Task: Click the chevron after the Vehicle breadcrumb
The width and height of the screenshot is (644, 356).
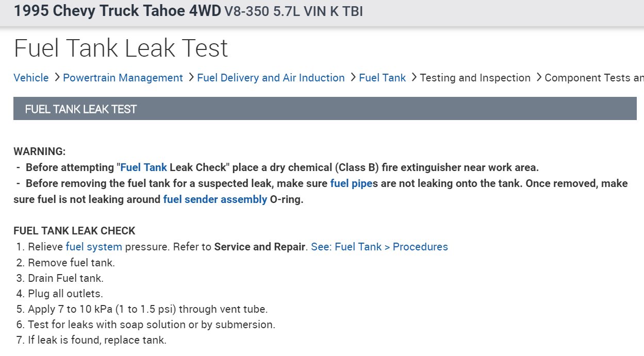Action: [x=56, y=78]
